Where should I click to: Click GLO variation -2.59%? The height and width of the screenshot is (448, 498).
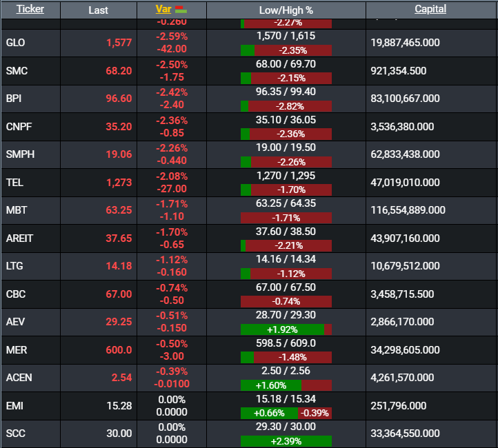point(172,37)
